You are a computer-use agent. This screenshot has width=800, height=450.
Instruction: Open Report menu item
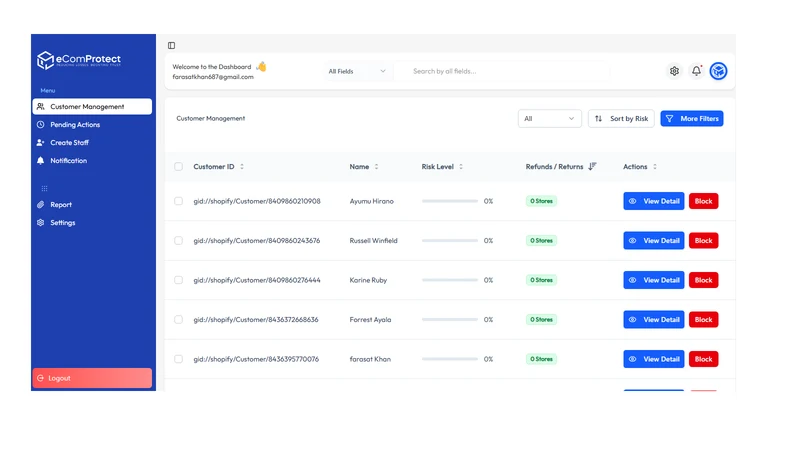92,205
